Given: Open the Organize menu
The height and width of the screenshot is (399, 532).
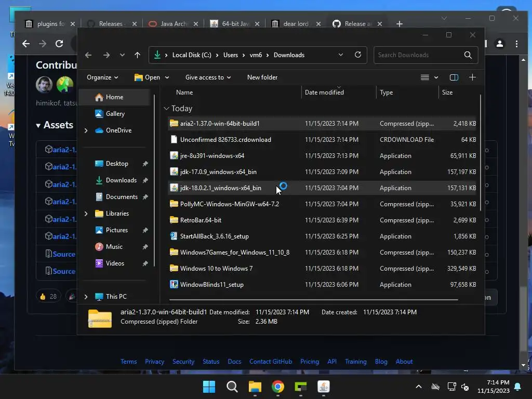Looking at the screenshot, I should tap(102, 77).
